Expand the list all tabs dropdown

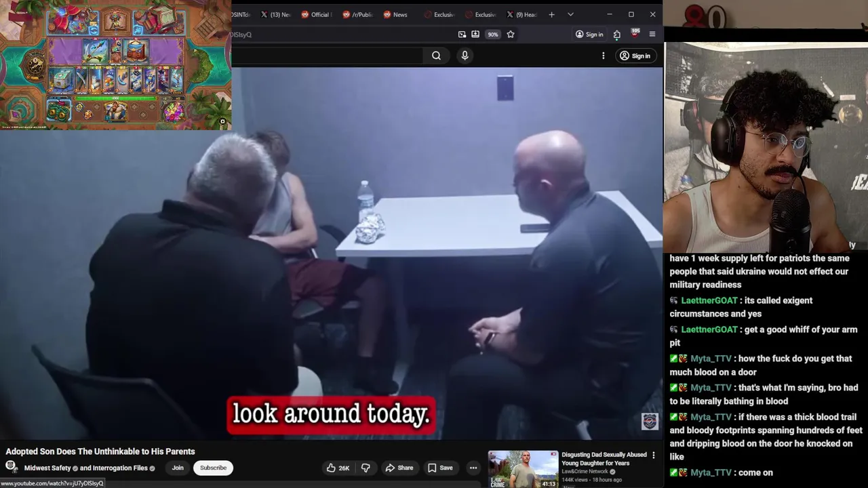[570, 14]
